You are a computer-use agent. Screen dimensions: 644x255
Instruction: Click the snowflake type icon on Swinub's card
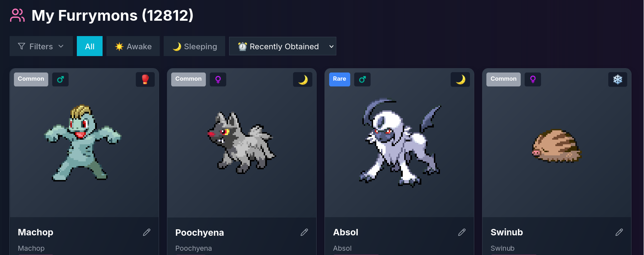pyautogui.click(x=618, y=79)
